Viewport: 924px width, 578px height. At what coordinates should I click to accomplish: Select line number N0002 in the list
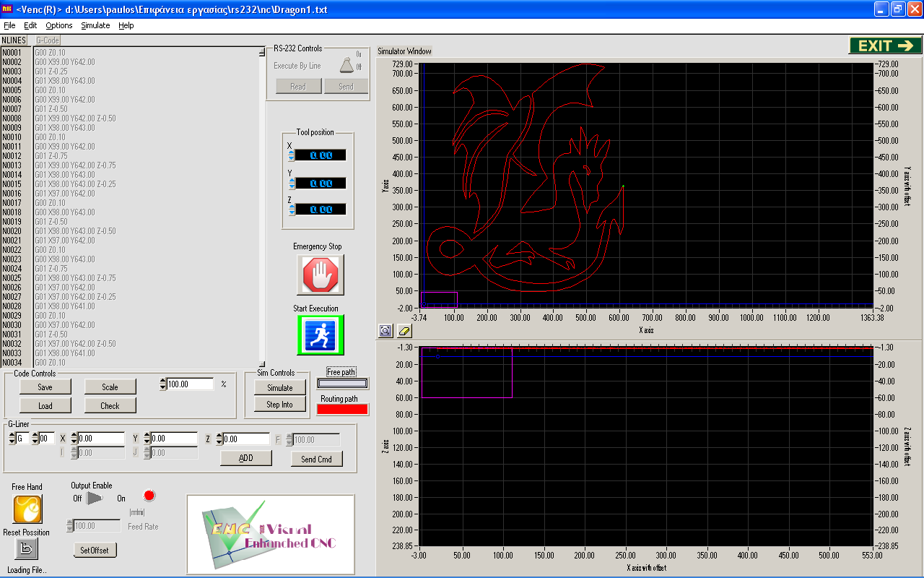click(x=12, y=62)
